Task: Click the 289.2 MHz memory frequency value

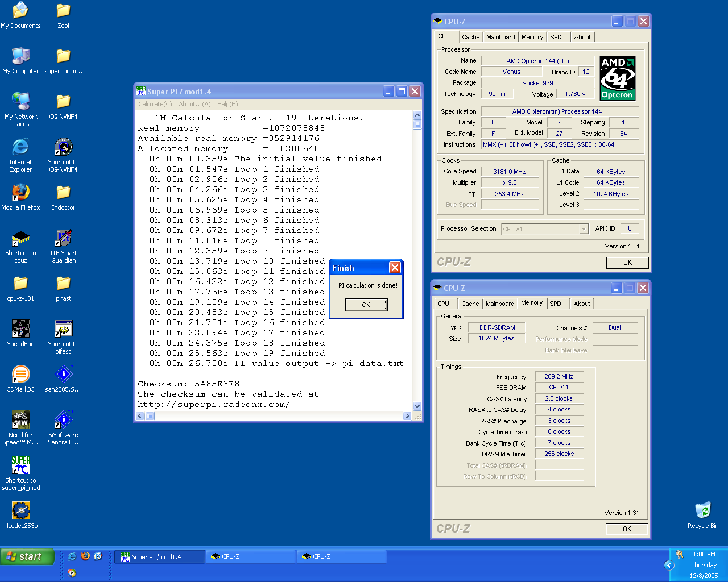Action: pos(559,376)
